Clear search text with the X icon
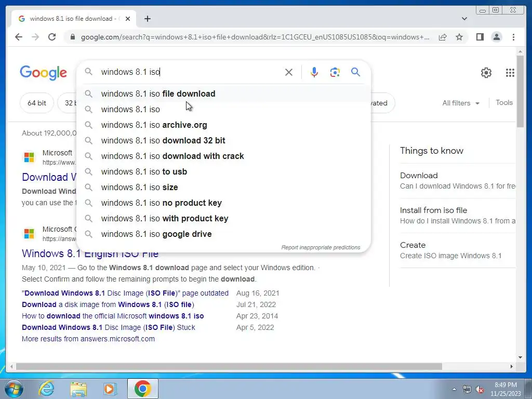The width and height of the screenshot is (532, 399). click(x=289, y=72)
